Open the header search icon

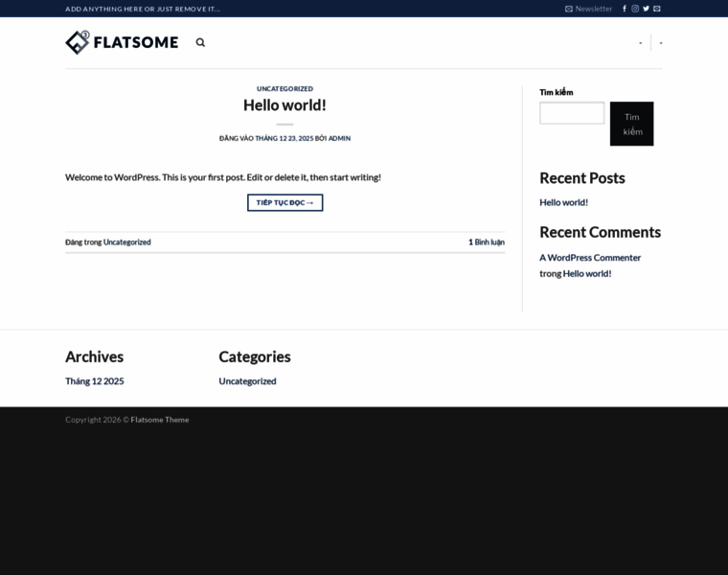click(x=200, y=42)
